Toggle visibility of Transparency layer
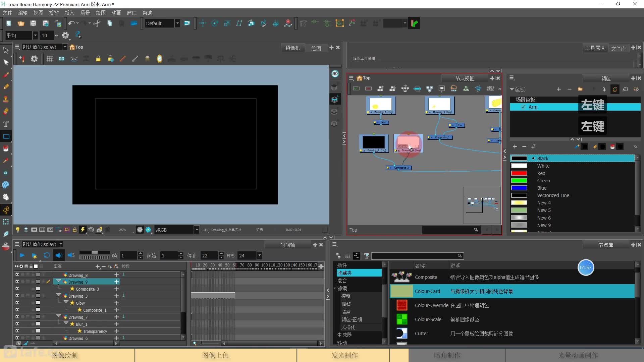 (x=17, y=331)
